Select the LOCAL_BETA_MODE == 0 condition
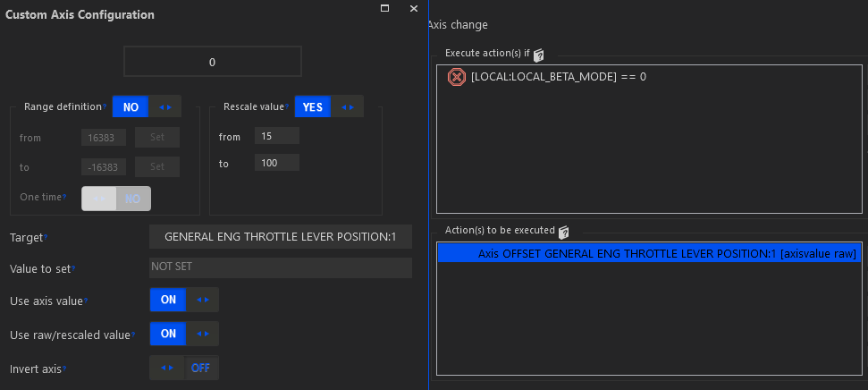Screen dimensions: 868x390 point(558,77)
